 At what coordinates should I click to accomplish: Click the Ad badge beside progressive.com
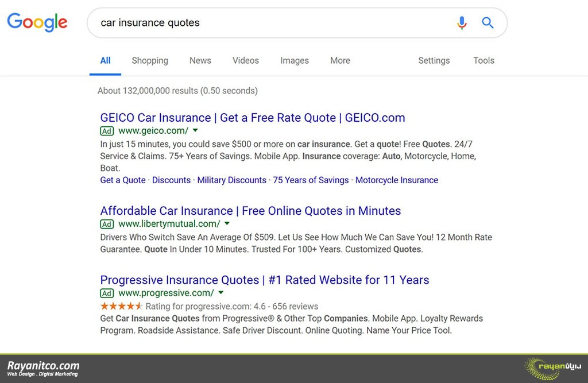tap(107, 293)
